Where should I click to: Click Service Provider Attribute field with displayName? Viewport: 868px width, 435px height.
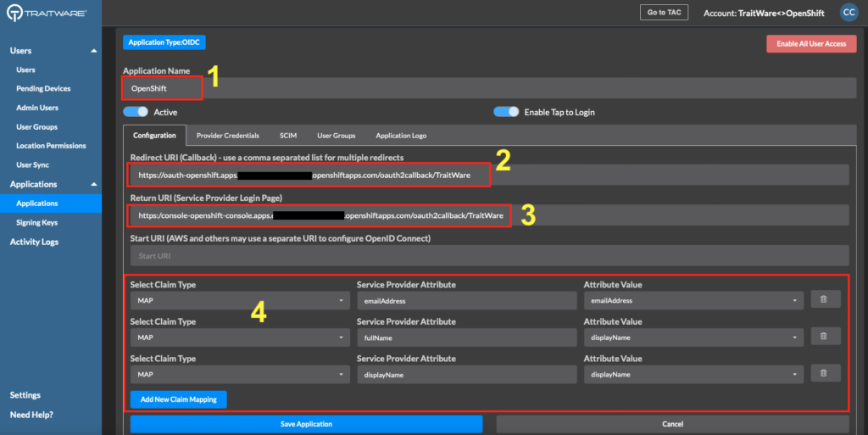[467, 375]
